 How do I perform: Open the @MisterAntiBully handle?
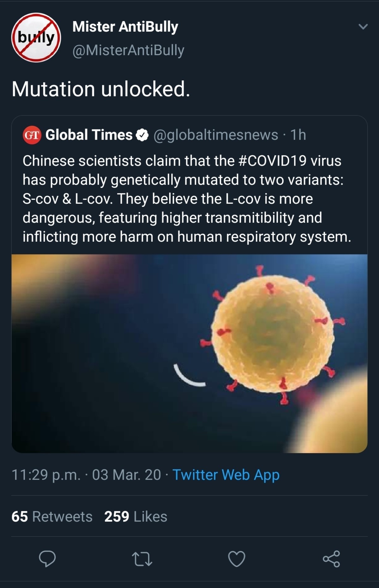click(x=128, y=50)
